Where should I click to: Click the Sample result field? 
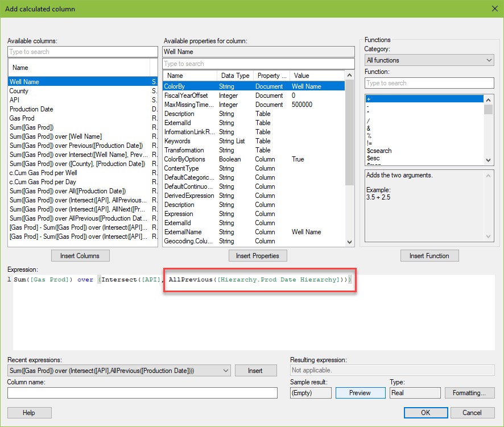pos(311,393)
